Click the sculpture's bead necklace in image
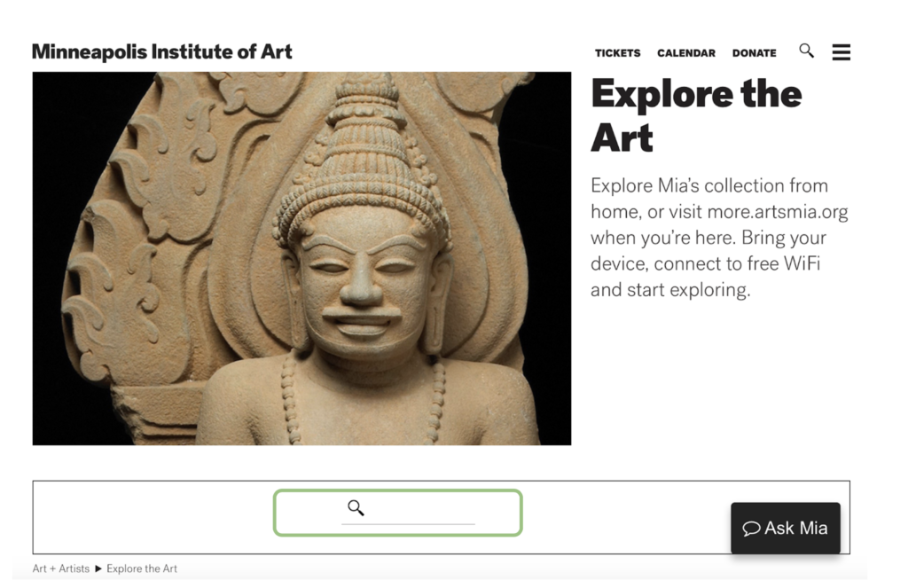908x588 pixels. (x=362, y=400)
